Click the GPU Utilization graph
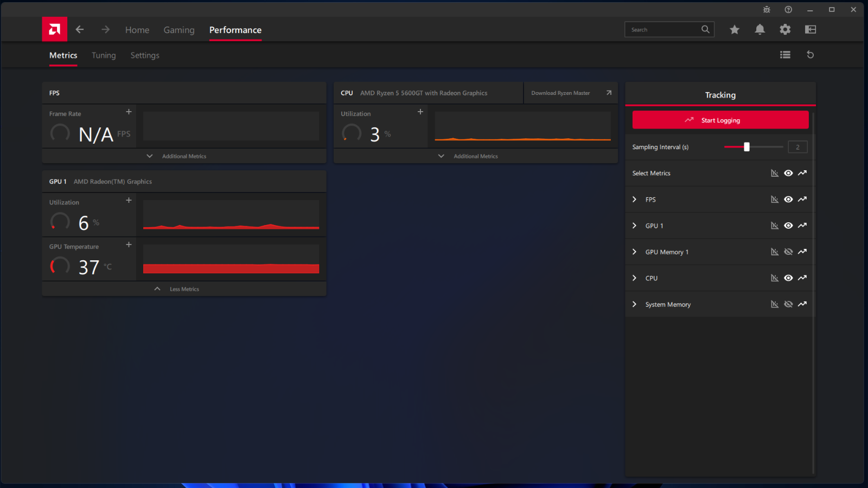The image size is (868, 488). point(231,215)
